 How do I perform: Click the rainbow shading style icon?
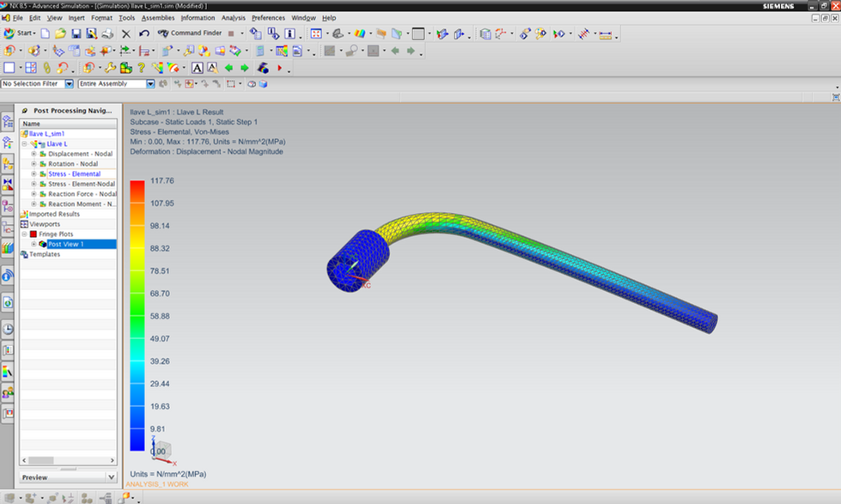[x=360, y=33]
